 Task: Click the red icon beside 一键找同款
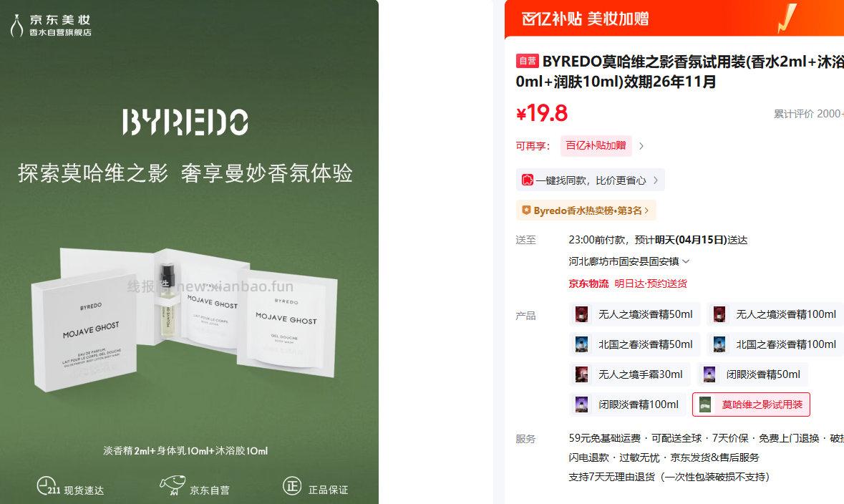[528, 180]
